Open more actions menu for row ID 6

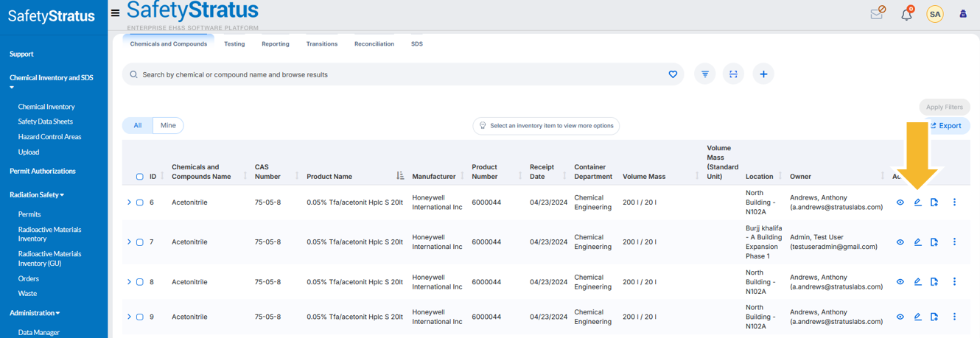tap(954, 203)
